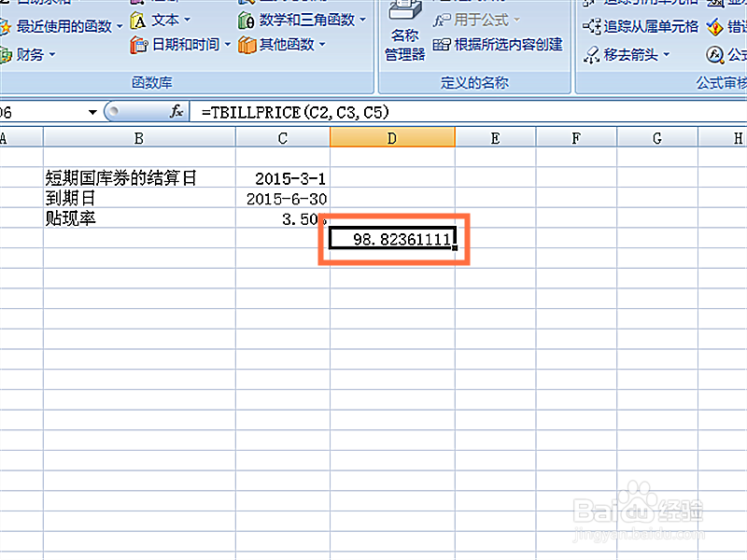Select column D header

pos(392,138)
